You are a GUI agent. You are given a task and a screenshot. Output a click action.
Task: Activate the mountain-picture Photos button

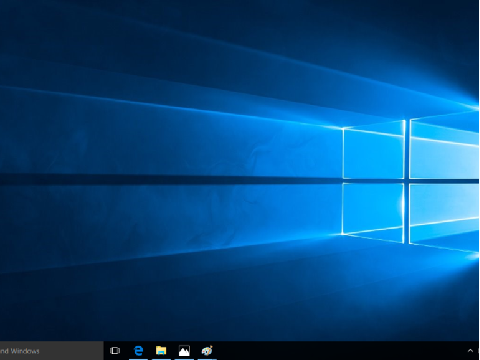coord(184,351)
